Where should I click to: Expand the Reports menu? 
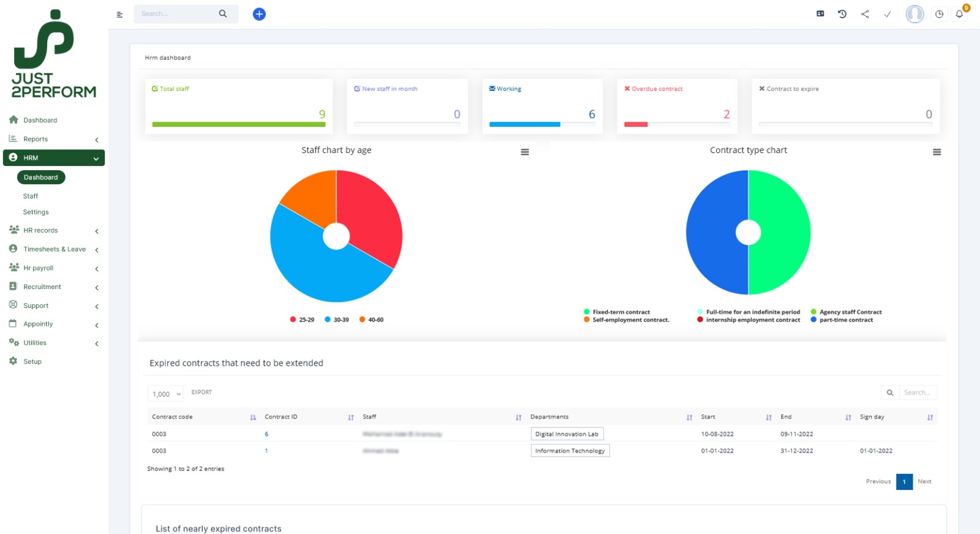(54, 139)
